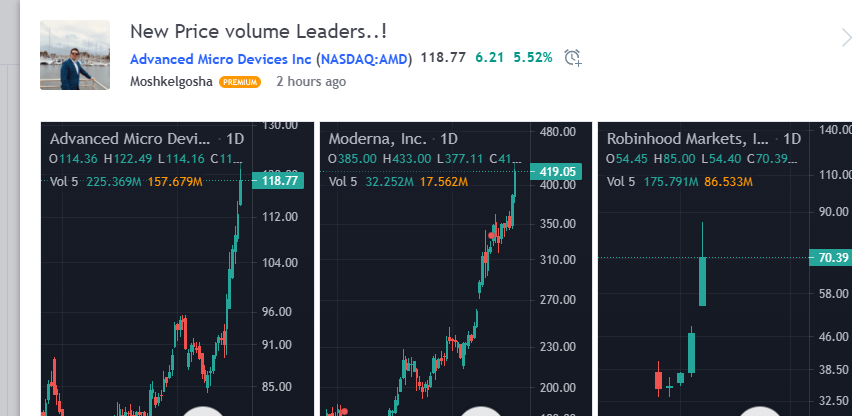
Task: Click the large green Robinhood candlestick
Action: point(702,281)
